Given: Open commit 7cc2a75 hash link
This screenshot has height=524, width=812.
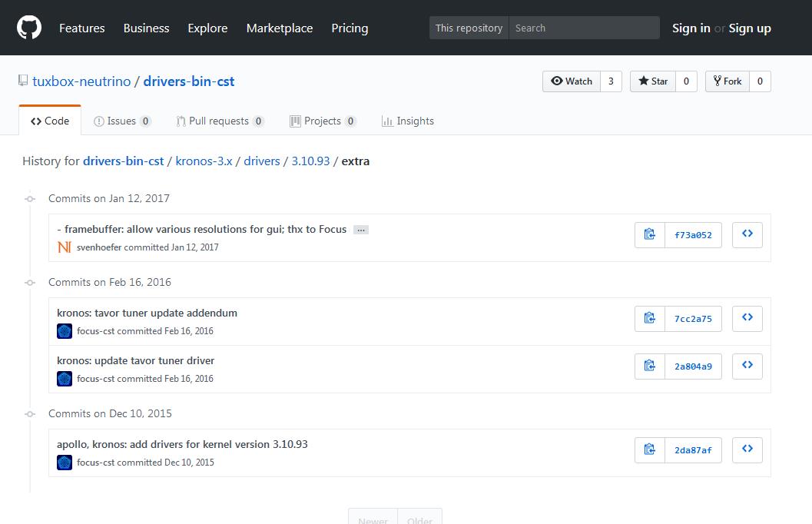Looking at the screenshot, I should coord(693,319).
